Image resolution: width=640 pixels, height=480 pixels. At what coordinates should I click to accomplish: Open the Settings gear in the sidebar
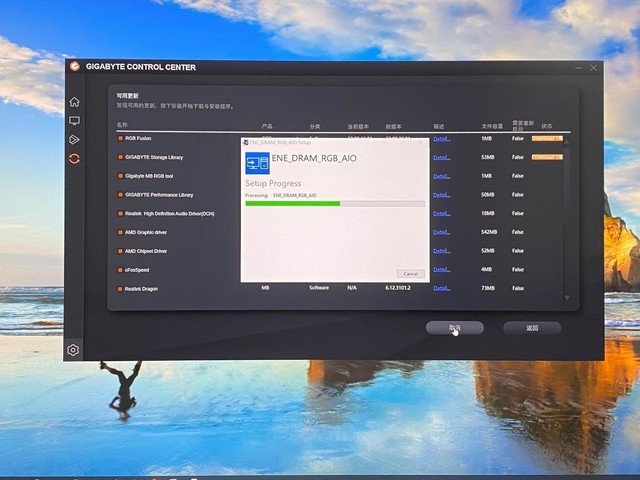pyautogui.click(x=73, y=350)
